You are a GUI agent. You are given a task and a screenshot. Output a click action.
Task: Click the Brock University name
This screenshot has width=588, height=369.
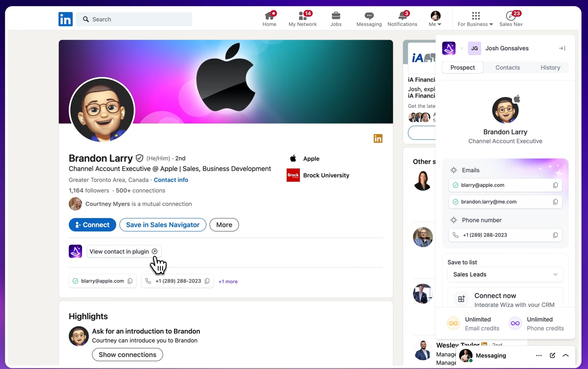click(326, 175)
